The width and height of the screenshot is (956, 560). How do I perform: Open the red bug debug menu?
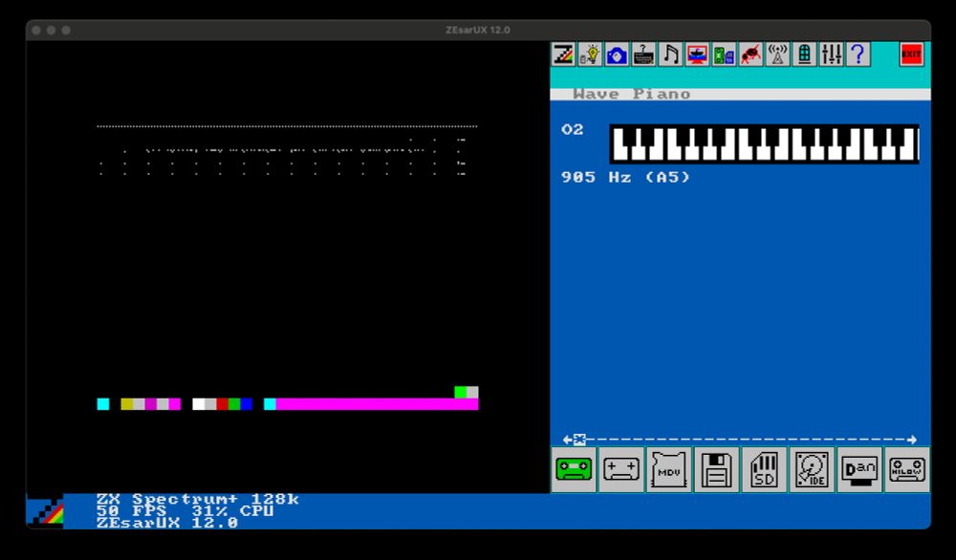[750, 54]
